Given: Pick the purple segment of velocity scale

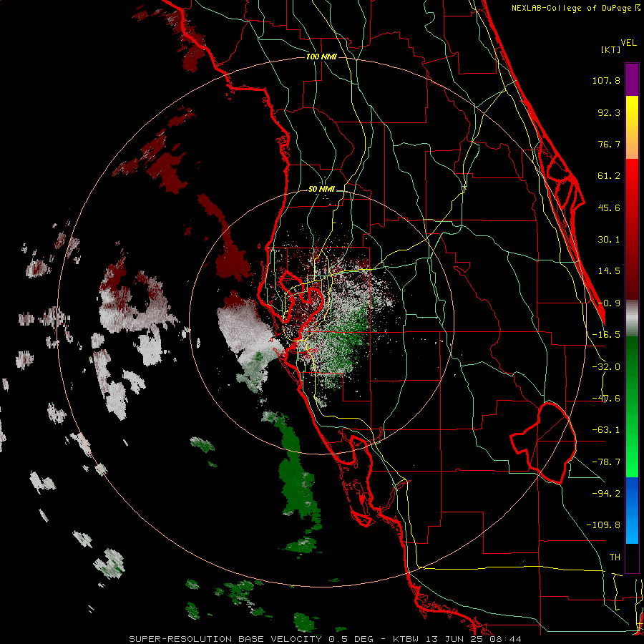Looking at the screenshot, I should 632,80.
